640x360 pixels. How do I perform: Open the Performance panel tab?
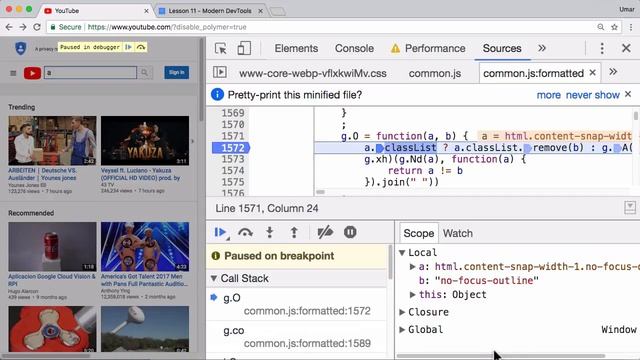point(428,48)
